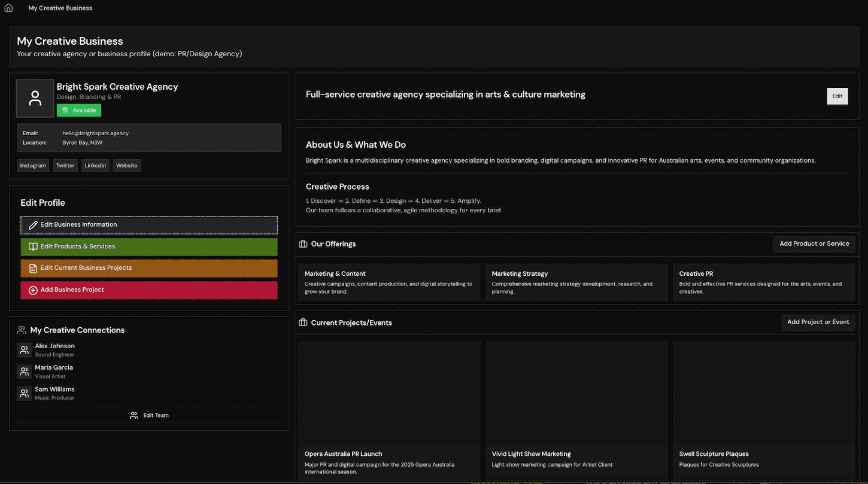Select connection name Maria Garcia

(x=54, y=368)
